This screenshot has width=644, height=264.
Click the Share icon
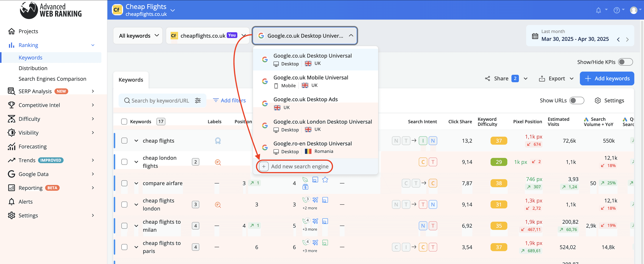tap(488, 78)
